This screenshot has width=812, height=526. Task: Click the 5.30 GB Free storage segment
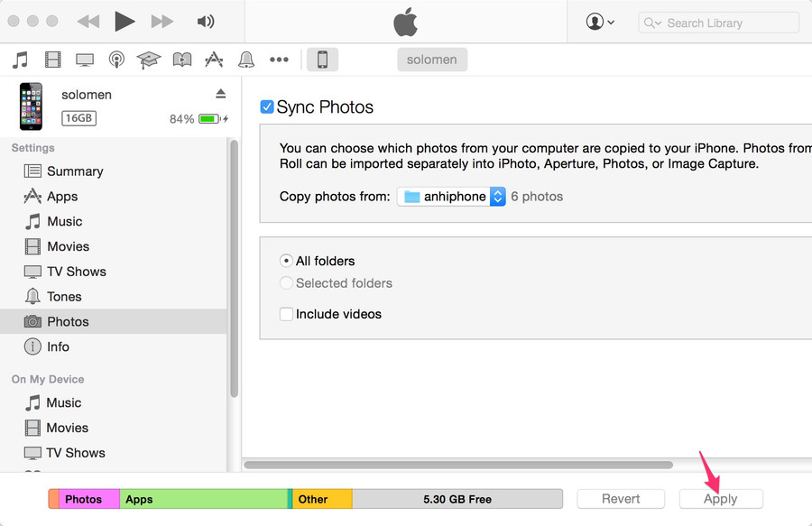tap(457, 499)
